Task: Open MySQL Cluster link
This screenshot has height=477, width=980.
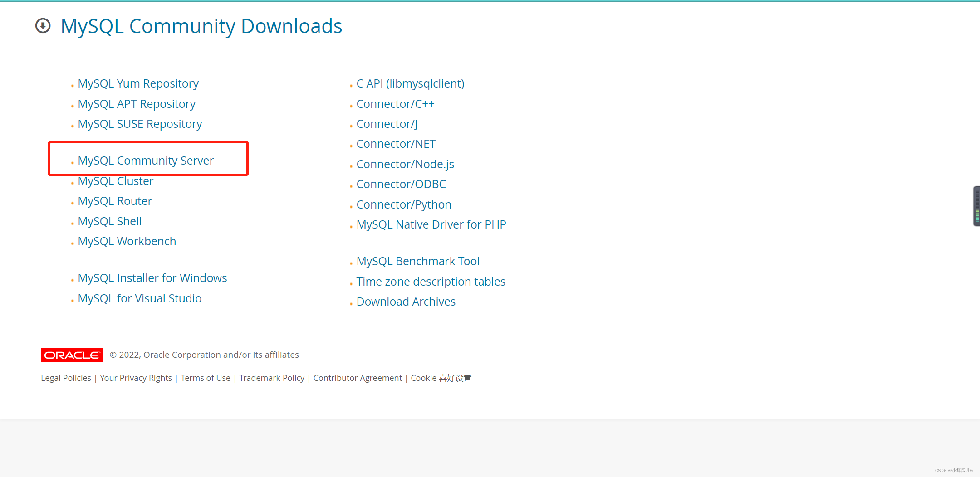Action: coord(116,181)
